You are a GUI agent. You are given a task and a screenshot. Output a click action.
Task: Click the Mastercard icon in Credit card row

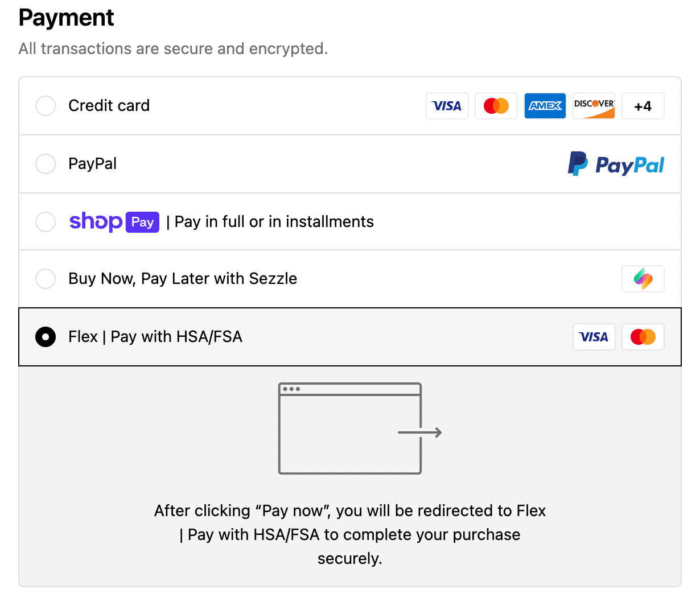(496, 106)
